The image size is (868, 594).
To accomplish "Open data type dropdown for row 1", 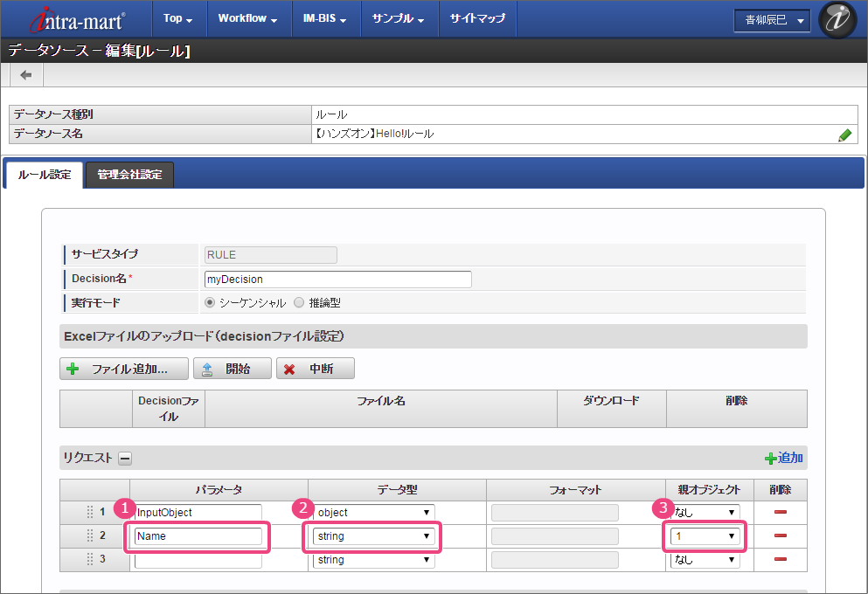I will pos(373,512).
